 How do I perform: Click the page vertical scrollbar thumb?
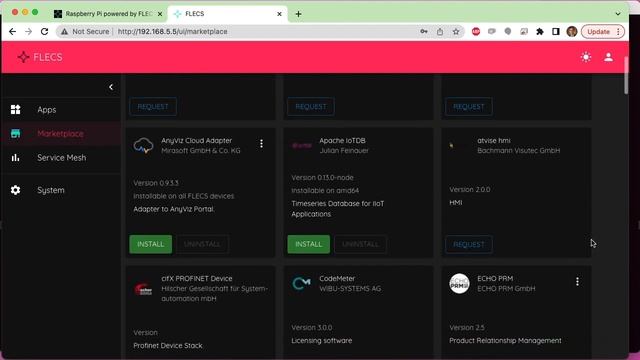pos(627,75)
